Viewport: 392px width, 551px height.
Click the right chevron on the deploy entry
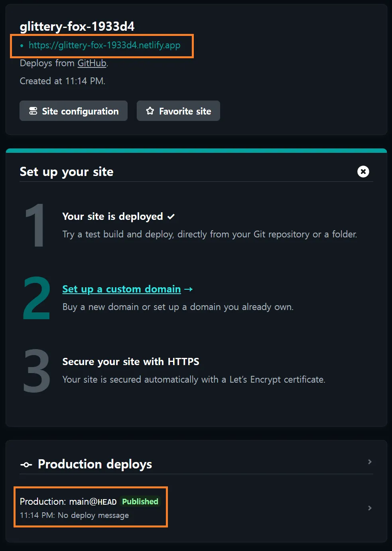(x=369, y=508)
